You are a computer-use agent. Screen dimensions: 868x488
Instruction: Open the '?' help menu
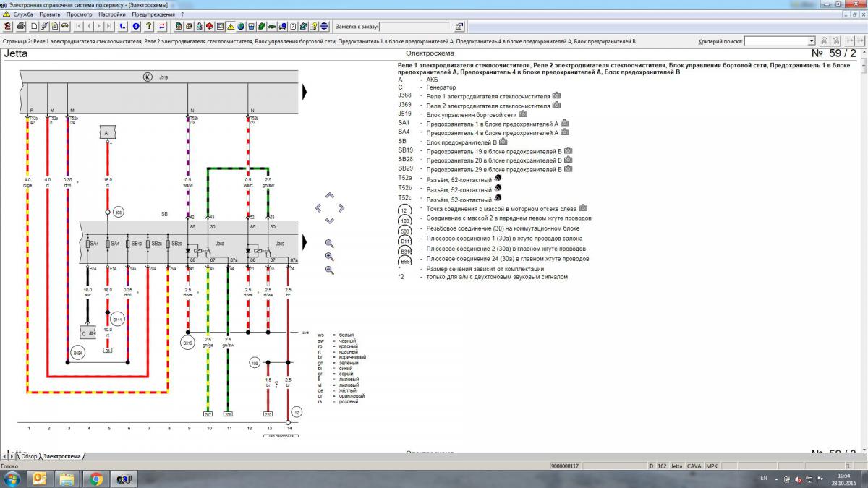pyautogui.click(x=182, y=14)
